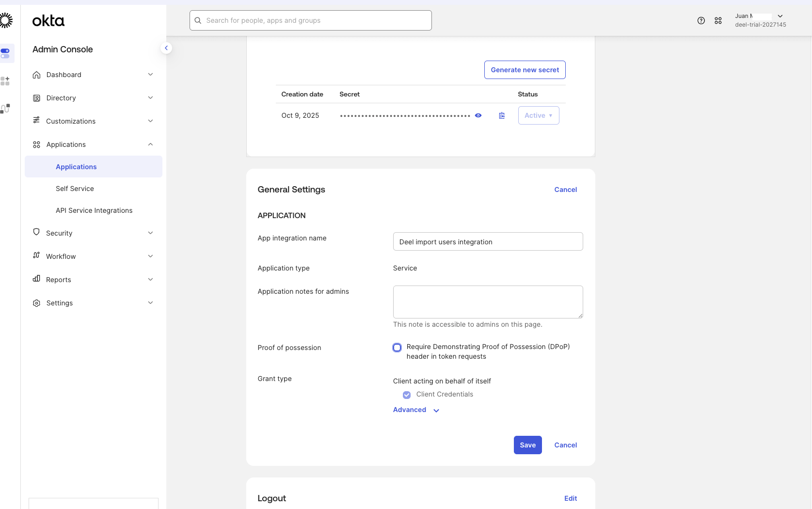Edit the Logout section

[571, 498]
